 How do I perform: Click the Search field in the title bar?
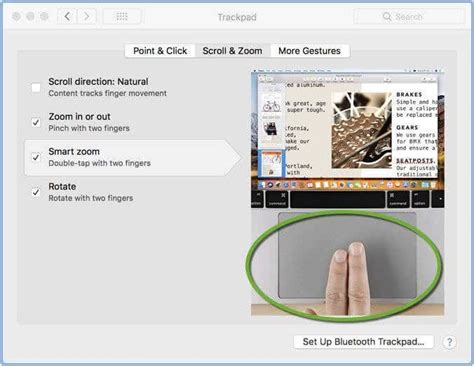point(409,16)
